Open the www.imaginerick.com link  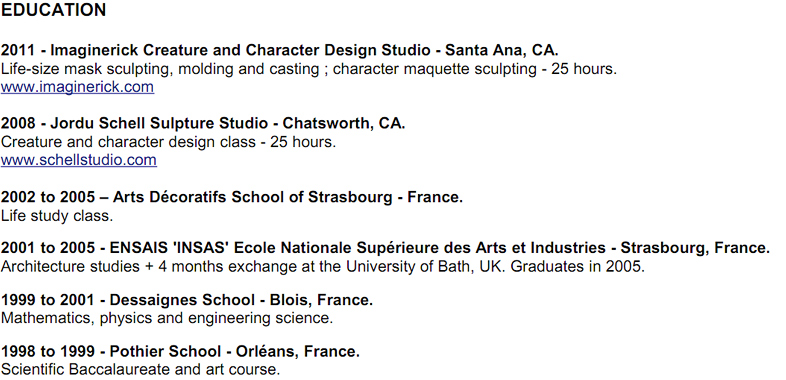point(77,87)
